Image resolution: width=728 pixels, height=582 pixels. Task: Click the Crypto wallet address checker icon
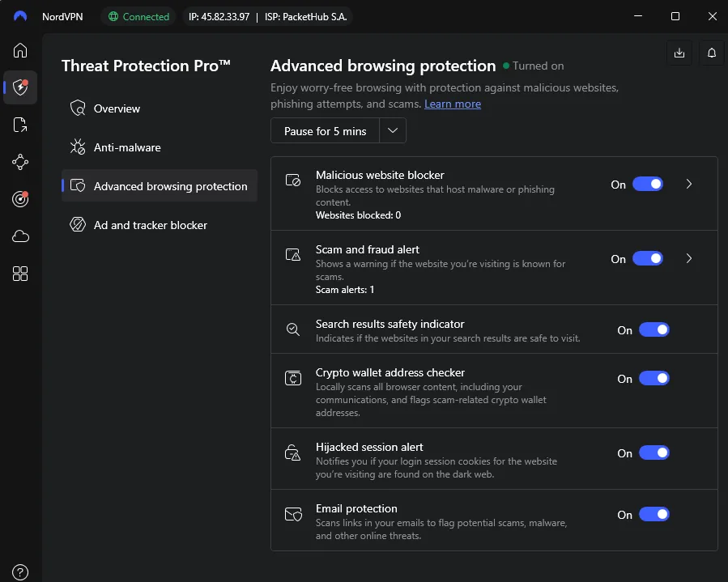click(293, 378)
